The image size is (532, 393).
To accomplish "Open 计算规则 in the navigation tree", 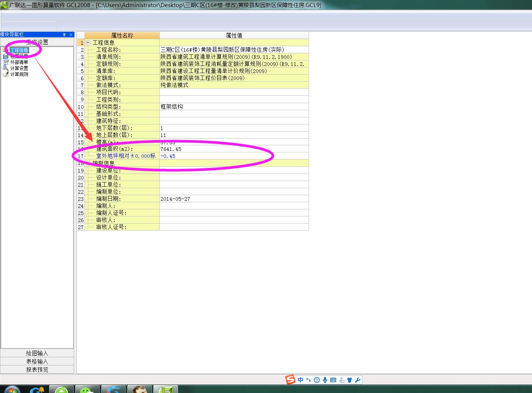I will 19,74.
